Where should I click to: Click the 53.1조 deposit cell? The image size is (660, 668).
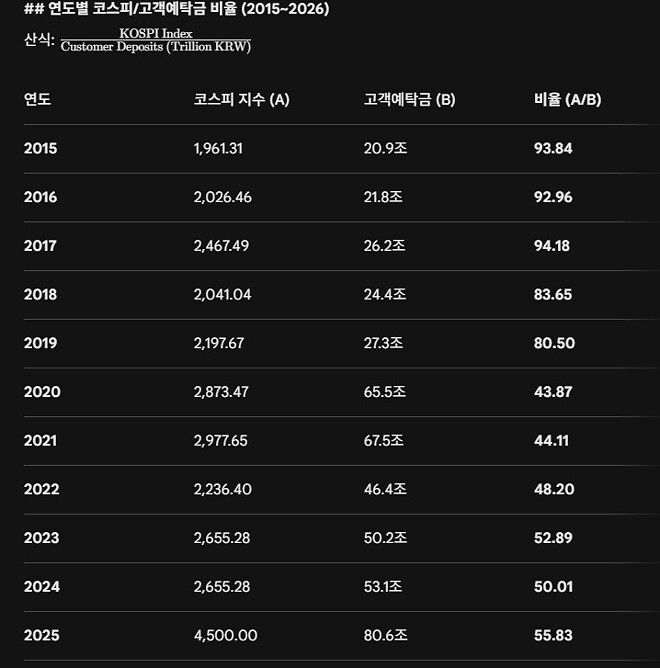coord(383,587)
